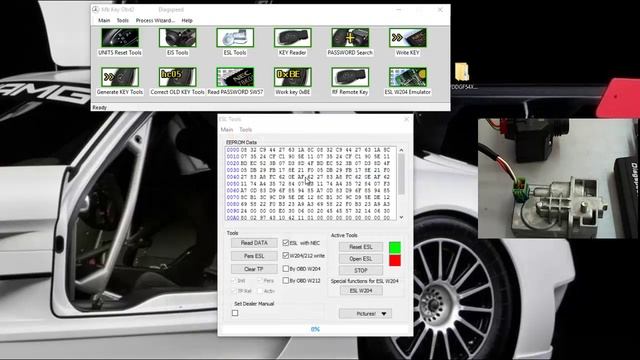The width and height of the screenshot is (640, 360).
Task: Click EEPROM row at address 0020
Action: coord(309,163)
